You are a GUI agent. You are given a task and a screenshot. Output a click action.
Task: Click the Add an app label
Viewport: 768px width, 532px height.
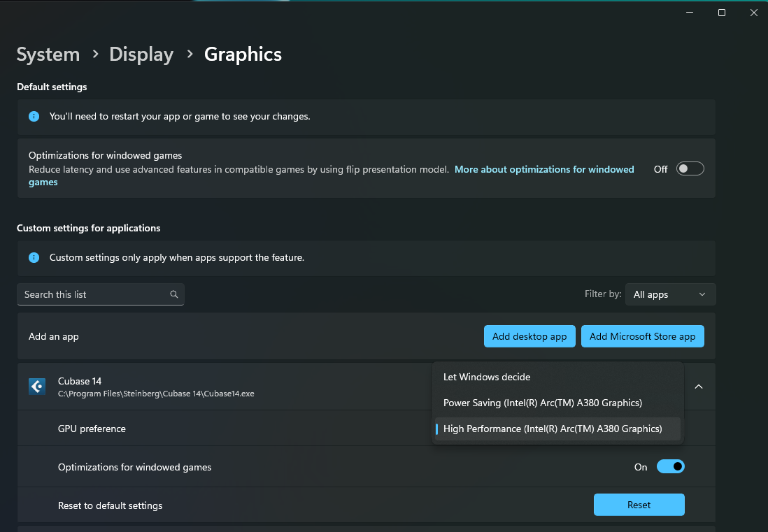53,336
